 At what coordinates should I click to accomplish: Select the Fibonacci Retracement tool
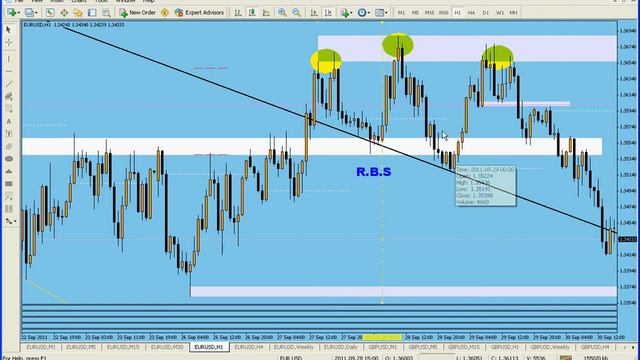pos(9,109)
